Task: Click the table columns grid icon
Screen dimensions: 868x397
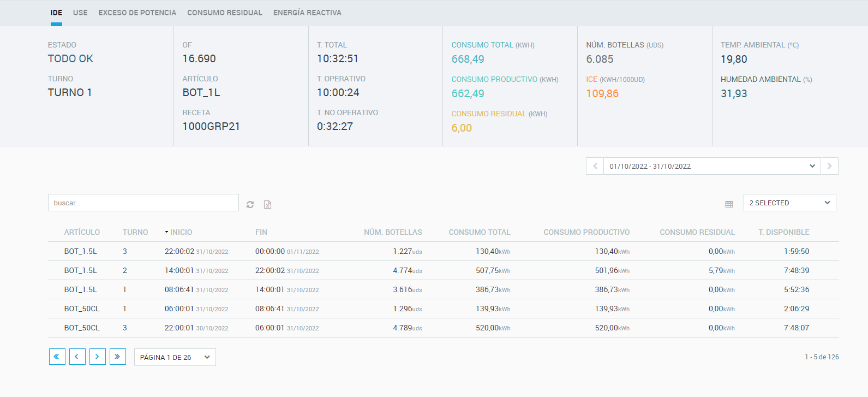Action: 729,204
